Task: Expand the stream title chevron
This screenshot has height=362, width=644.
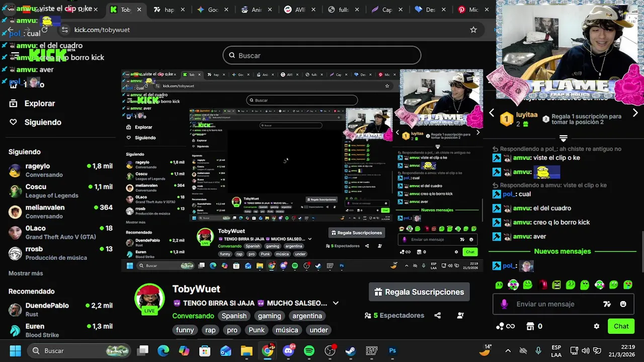Action: tap(336, 303)
